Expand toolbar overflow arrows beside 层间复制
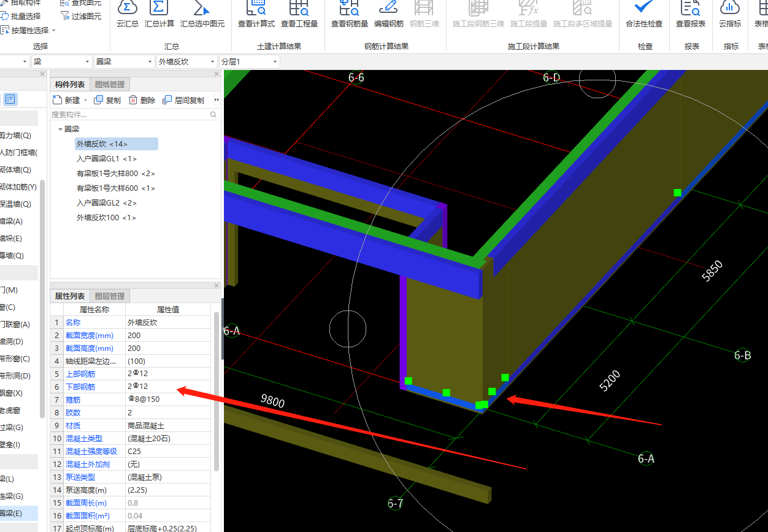 pyautogui.click(x=216, y=100)
